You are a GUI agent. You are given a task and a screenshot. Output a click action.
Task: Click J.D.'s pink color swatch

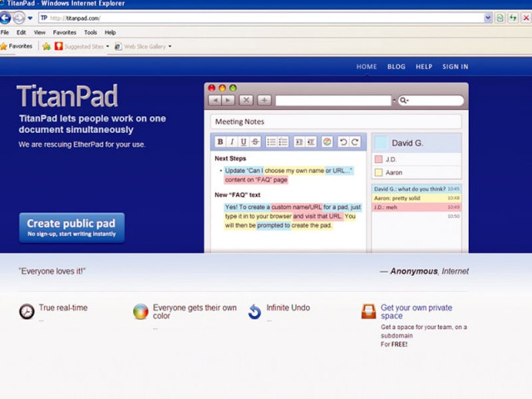point(379,159)
